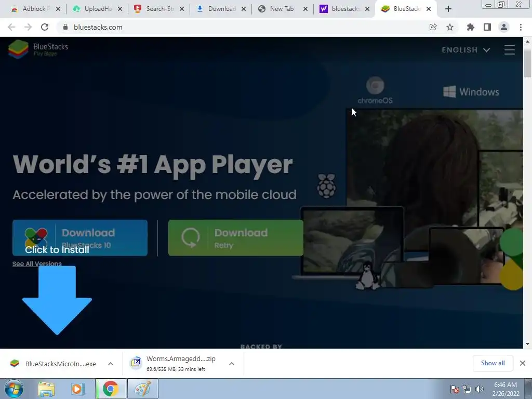Click Download BlueStacks 10 button

(80, 238)
